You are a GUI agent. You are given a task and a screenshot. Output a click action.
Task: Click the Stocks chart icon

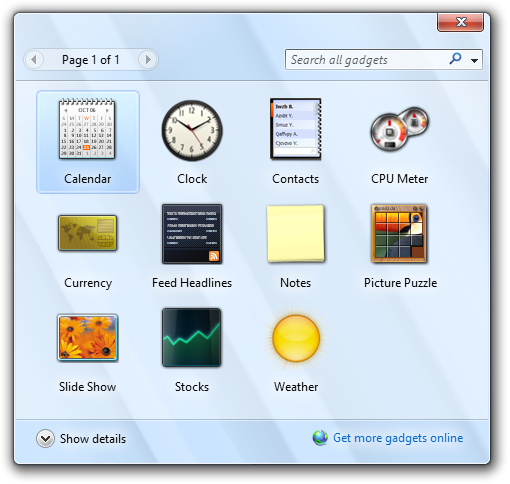click(x=192, y=338)
